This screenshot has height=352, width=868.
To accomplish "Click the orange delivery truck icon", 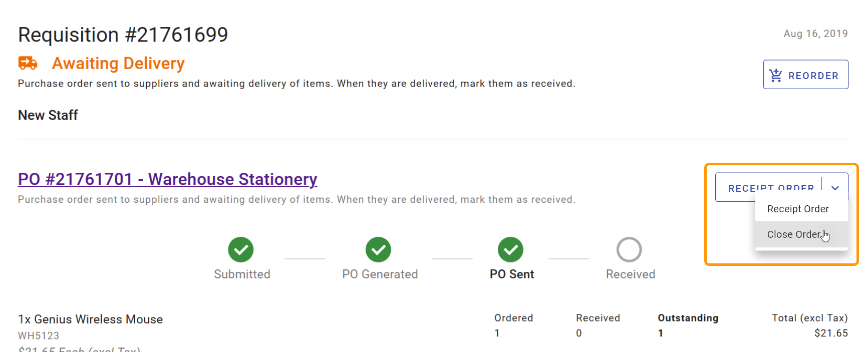I will 28,63.
